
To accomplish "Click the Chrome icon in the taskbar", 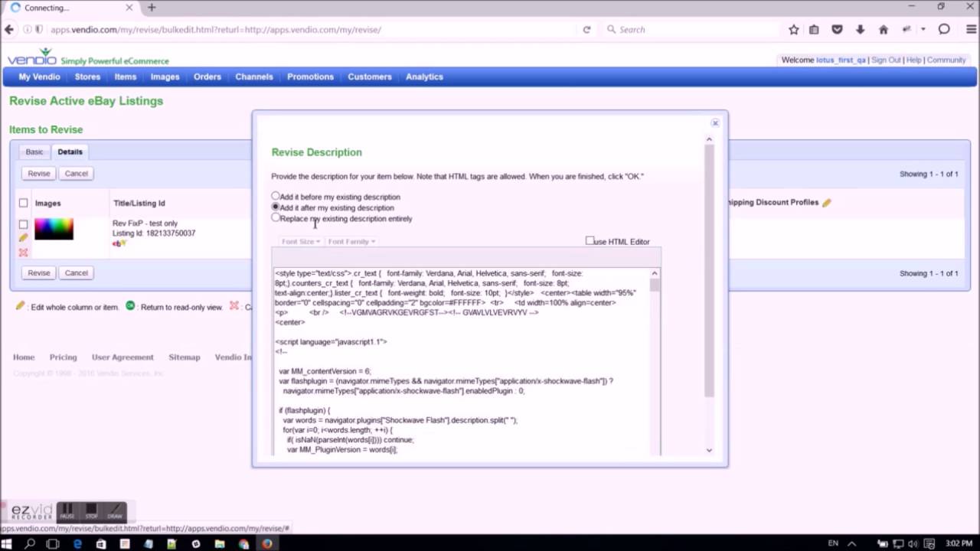I will click(x=243, y=543).
